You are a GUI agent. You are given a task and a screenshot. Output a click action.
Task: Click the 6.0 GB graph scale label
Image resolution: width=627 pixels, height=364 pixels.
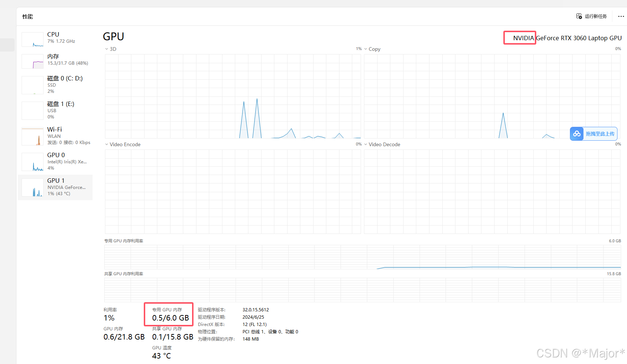pos(615,241)
